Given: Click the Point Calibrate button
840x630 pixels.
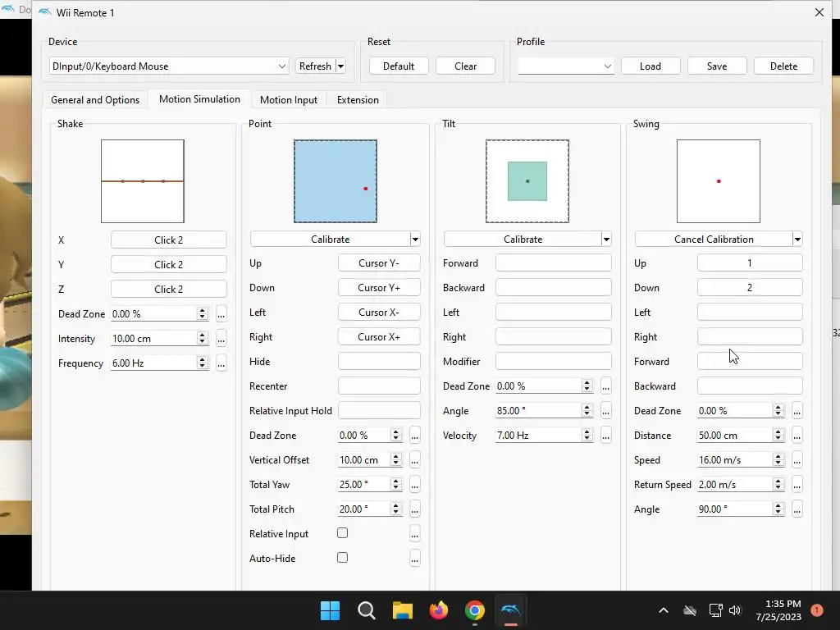Looking at the screenshot, I should tap(330, 239).
